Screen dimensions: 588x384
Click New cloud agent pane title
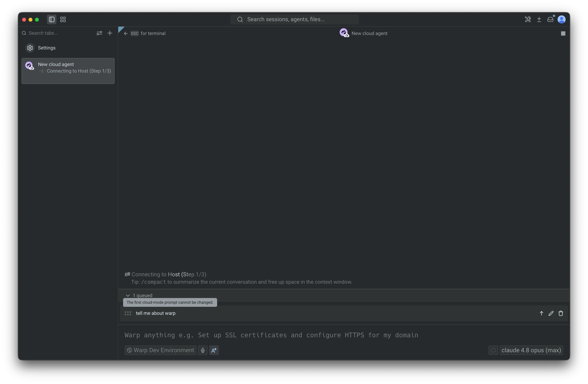(x=369, y=33)
